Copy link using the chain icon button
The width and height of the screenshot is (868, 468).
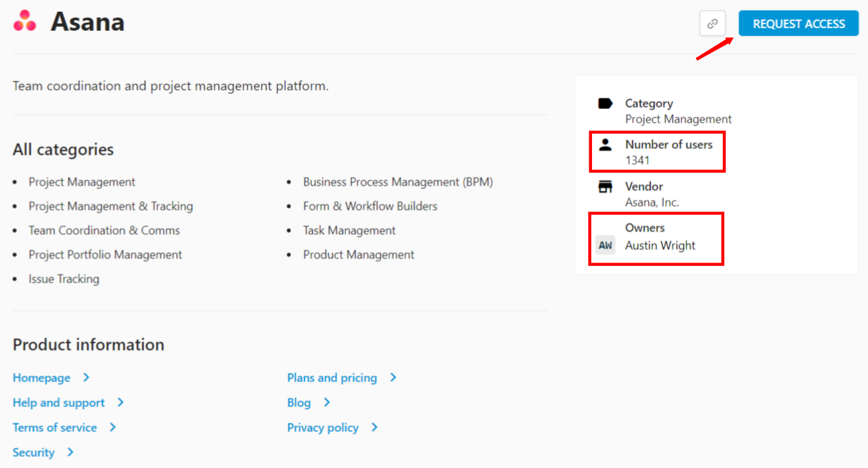[x=712, y=24]
